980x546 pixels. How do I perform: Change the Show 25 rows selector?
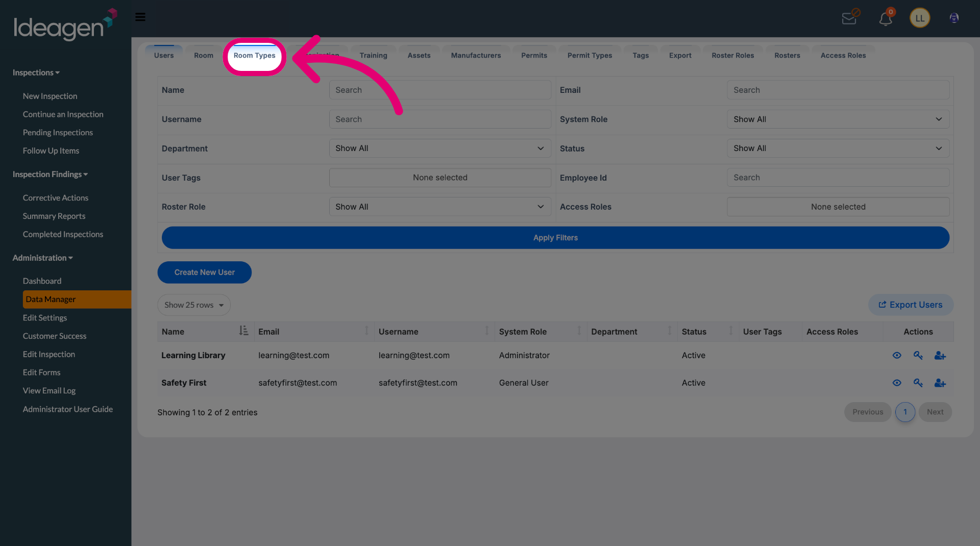(x=194, y=305)
